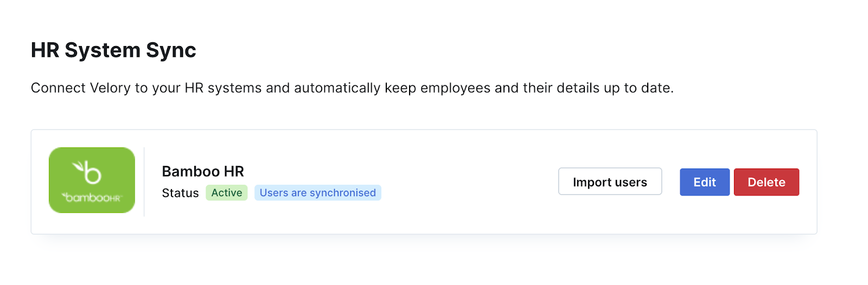Viewport: 868px width, 285px height.
Task: Click the HR System Sync heading
Action: coord(113,50)
